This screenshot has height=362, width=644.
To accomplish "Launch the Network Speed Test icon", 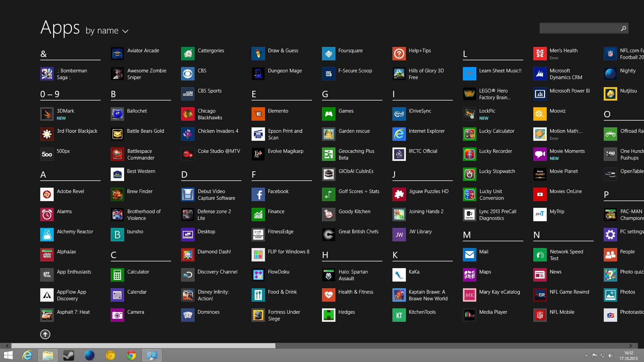I will [540, 255].
